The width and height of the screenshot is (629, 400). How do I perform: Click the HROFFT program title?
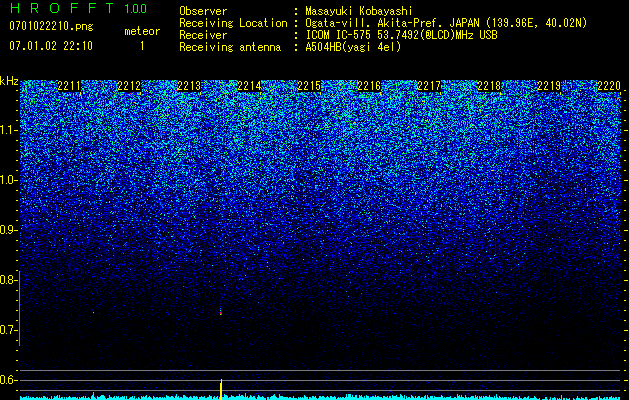pos(61,8)
